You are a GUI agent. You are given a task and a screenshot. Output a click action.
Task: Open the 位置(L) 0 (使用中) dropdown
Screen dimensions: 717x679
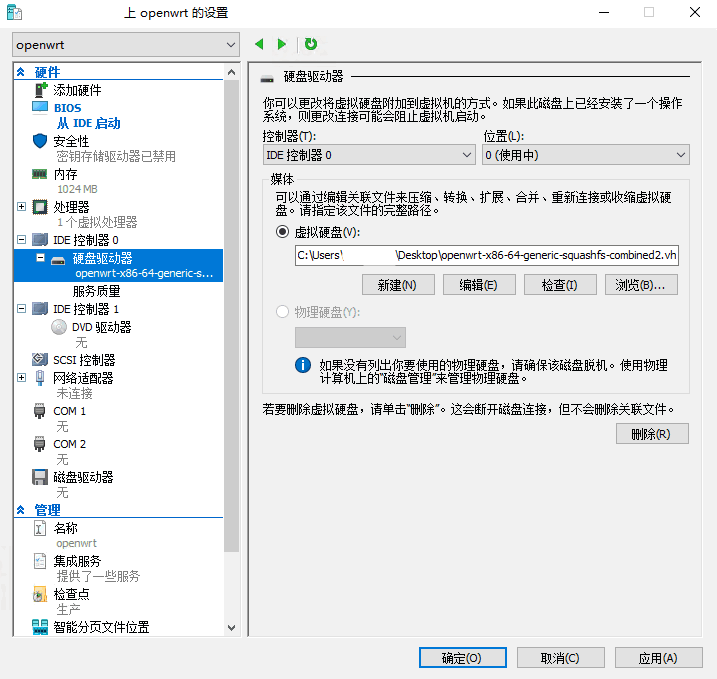(586, 155)
